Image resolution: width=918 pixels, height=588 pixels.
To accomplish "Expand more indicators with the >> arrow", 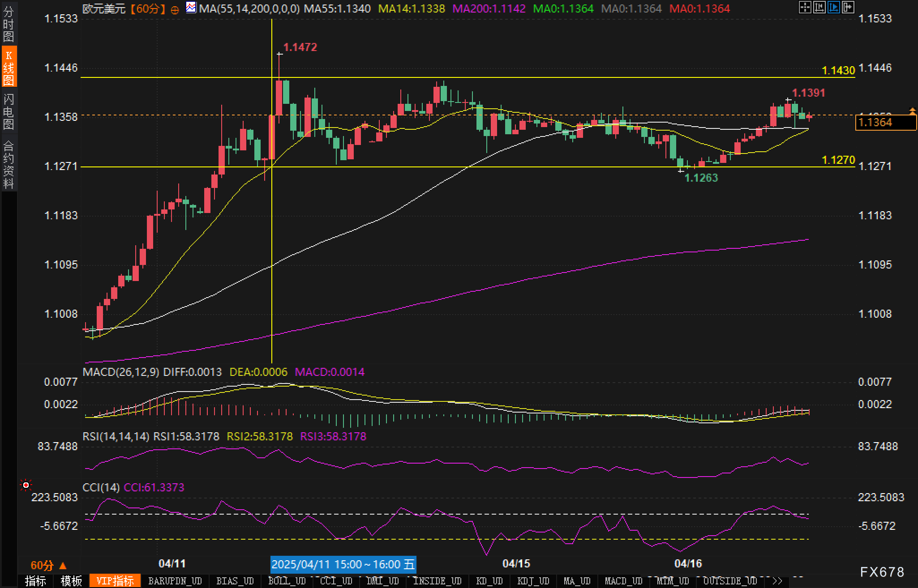I will coord(777,581).
